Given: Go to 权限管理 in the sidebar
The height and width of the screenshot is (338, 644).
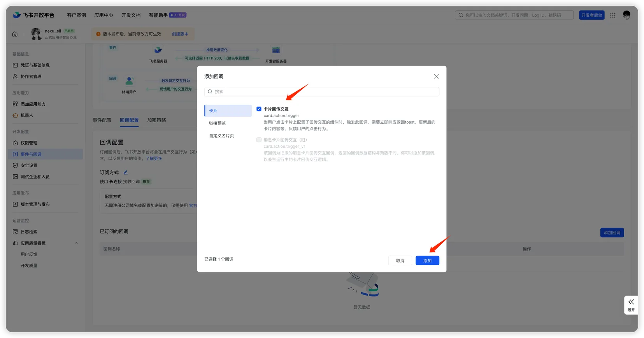Looking at the screenshot, I should [29, 143].
